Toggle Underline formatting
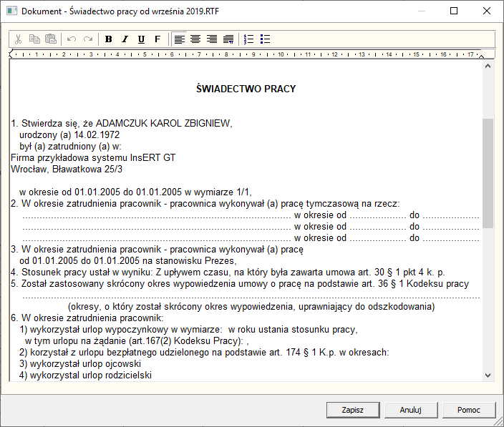504x427 pixels. 141,39
